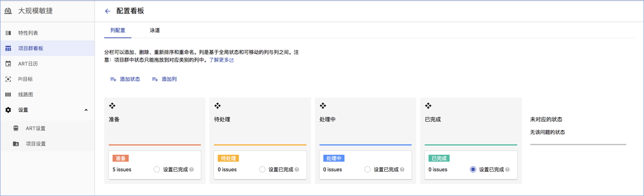
Task: Select 设置已完成 radio in 待处理 column
Action: pos(262,169)
